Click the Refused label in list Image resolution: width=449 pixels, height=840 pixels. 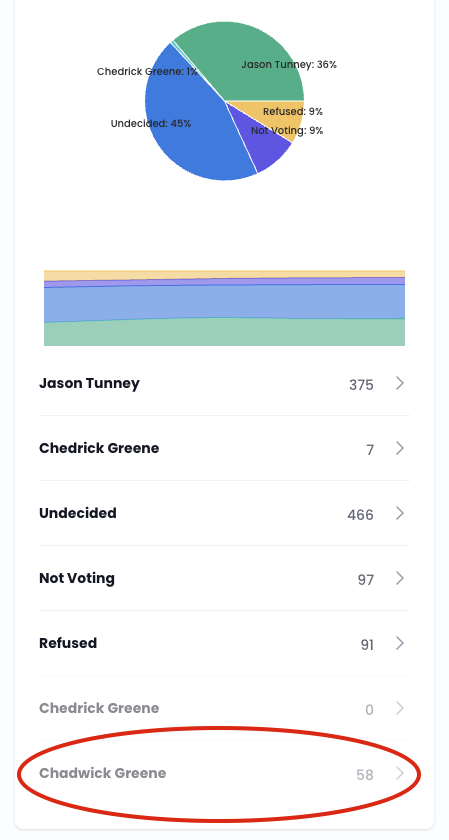tap(68, 643)
